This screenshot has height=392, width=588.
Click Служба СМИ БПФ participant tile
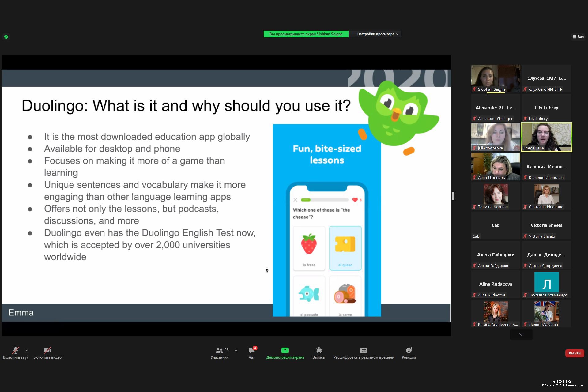click(547, 78)
